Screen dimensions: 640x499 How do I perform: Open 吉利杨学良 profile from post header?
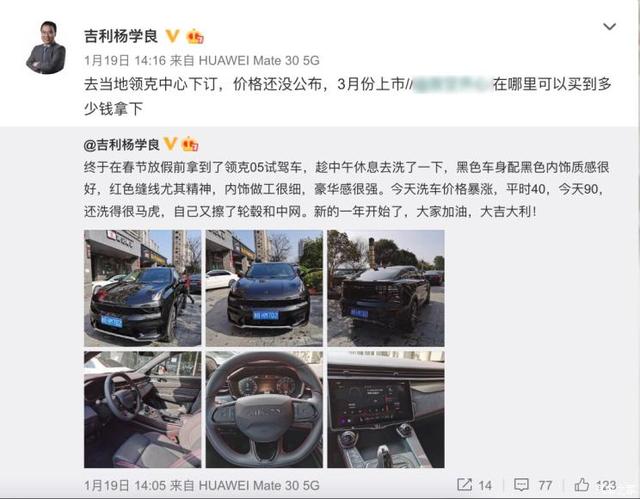121,36
